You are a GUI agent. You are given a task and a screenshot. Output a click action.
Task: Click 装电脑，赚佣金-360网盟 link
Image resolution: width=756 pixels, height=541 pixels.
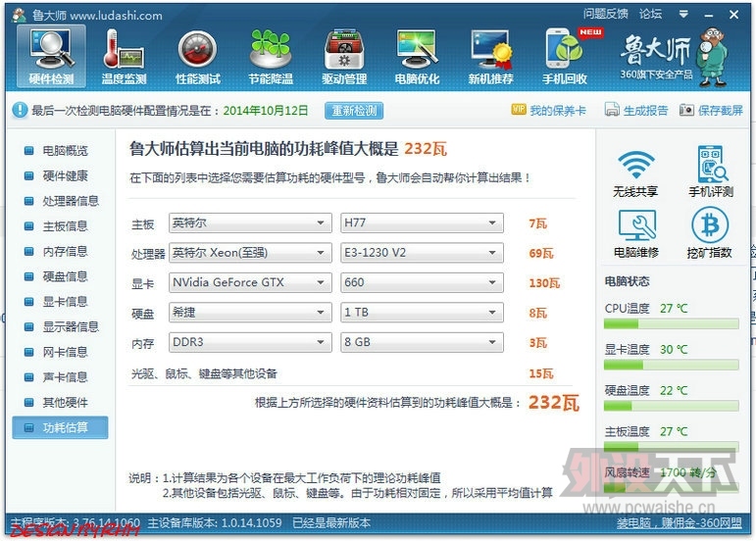pyautogui.click(x=680, y=523)
